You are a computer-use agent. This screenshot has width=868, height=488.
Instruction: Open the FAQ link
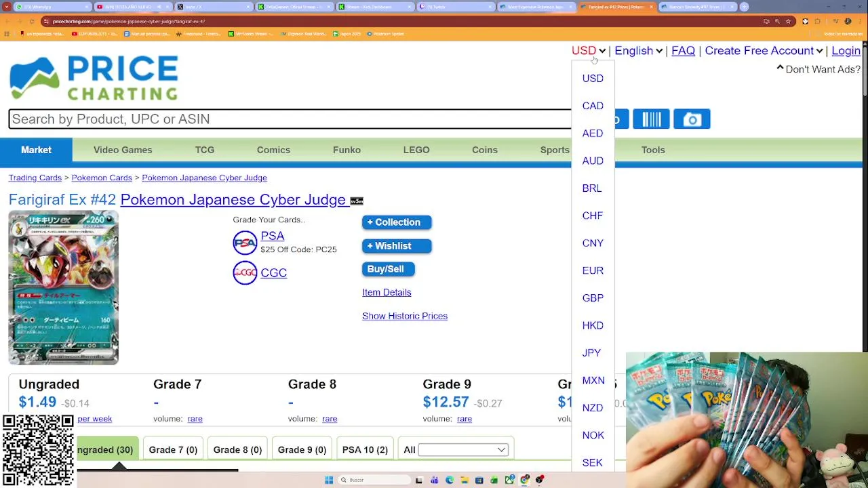pos(683,51)
